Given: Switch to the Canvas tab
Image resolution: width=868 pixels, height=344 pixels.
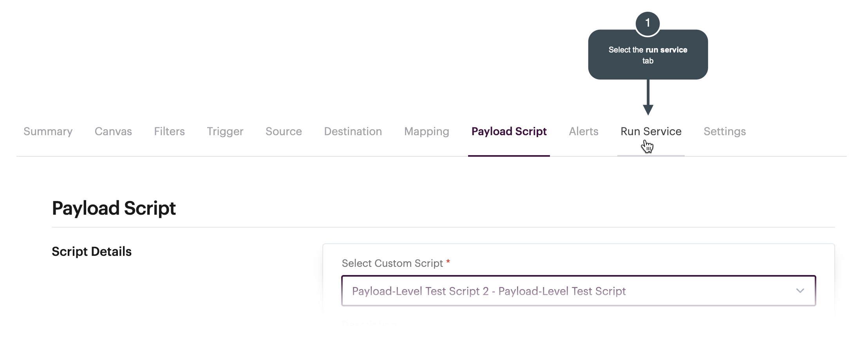Looking at the screenshot, I should (x=113, y=132).
